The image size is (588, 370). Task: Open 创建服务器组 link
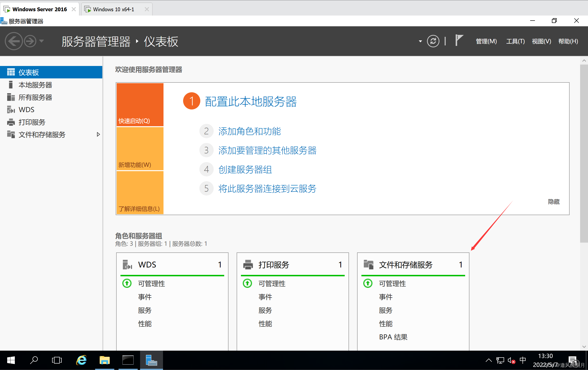coord(245,169)
